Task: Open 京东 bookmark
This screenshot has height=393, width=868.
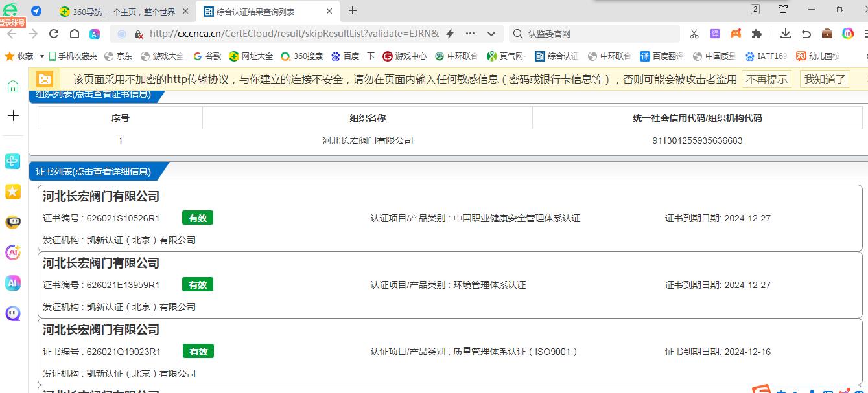Action: coord(119,56)
